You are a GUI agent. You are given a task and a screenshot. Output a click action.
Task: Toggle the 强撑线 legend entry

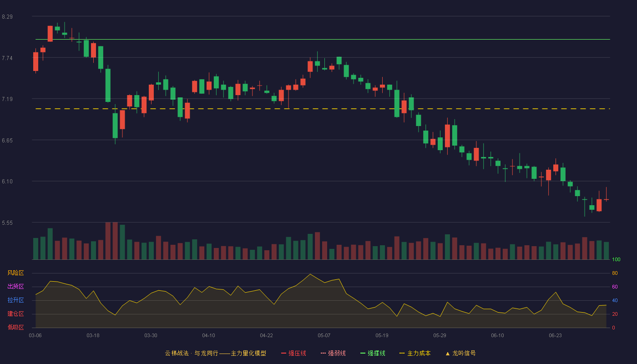tap(373, 353)
